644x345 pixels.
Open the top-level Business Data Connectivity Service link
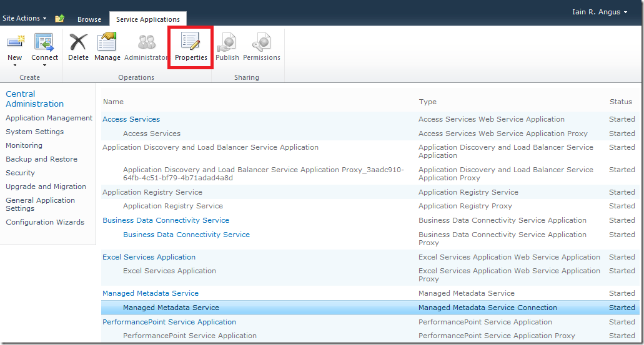pyautogui.click(x=166, y=220)
